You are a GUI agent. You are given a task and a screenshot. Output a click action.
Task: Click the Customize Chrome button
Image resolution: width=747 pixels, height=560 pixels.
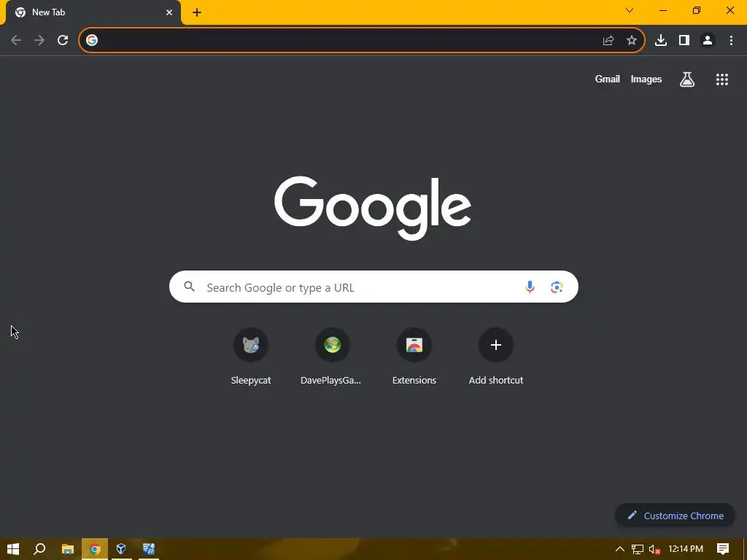coord(675,516)
